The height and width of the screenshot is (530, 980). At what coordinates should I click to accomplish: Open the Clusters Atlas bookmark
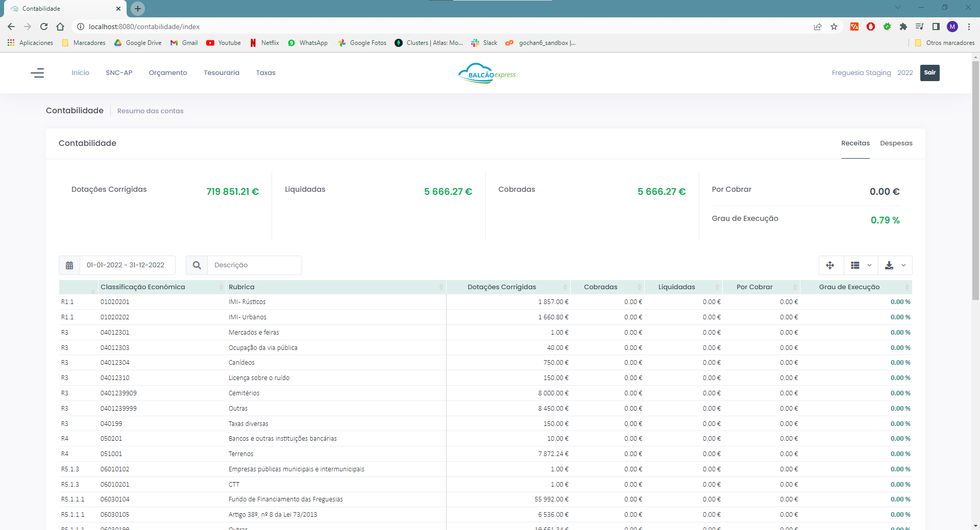[x=429, y=43]
